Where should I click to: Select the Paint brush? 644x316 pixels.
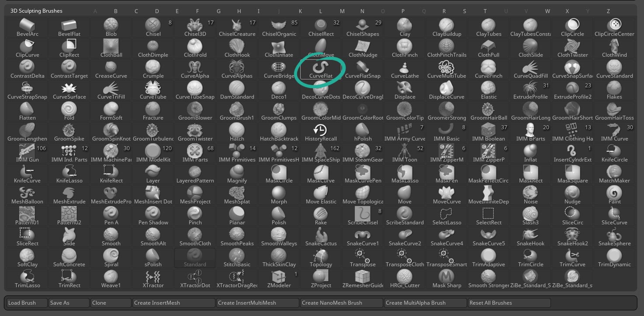[x=614, y=195]
